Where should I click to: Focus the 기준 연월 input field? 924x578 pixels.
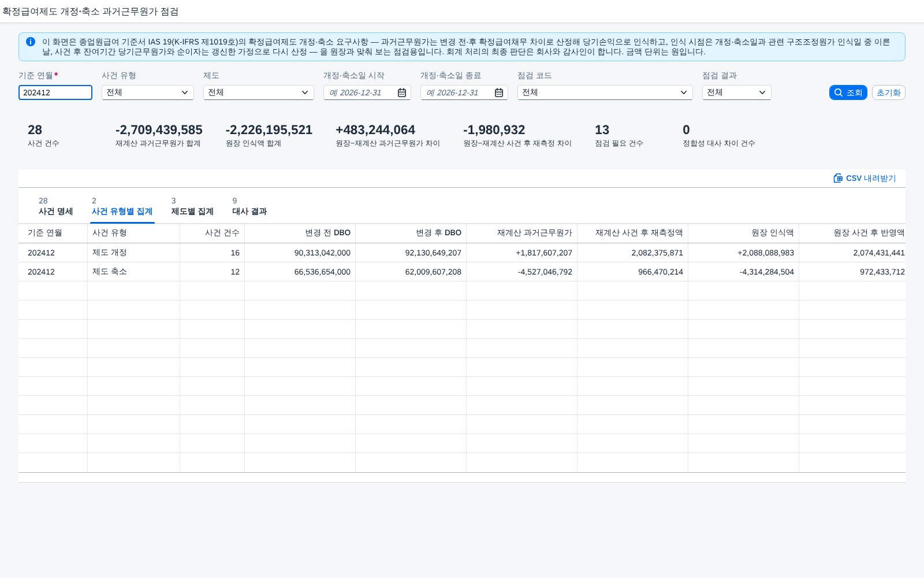coord(55,92)
